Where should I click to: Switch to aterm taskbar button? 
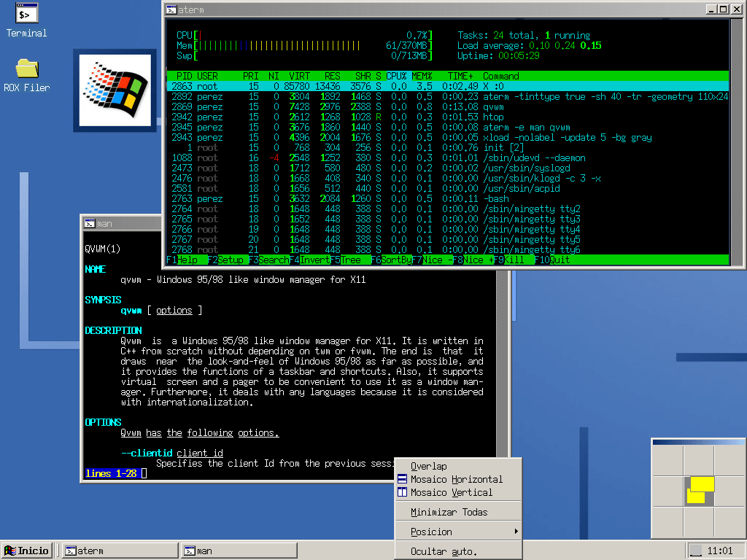point(120,551)
